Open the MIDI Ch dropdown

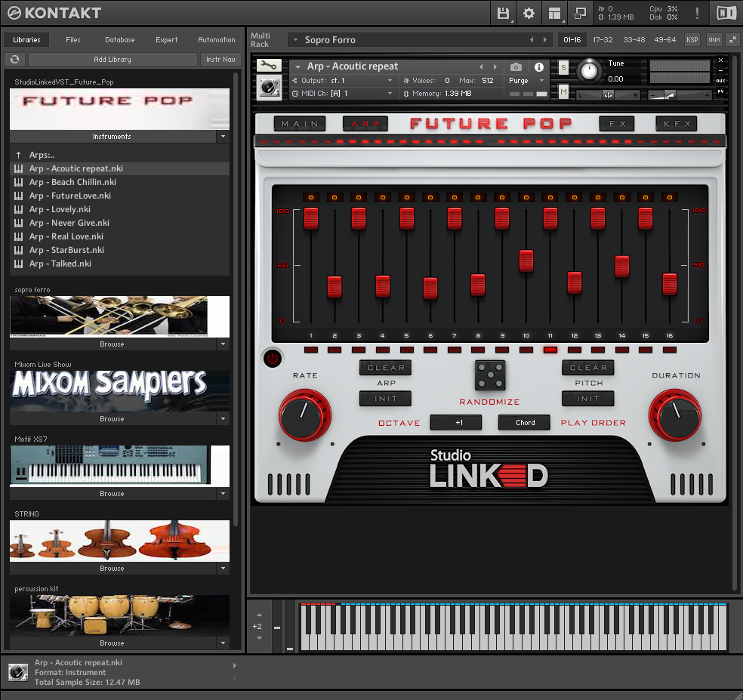click(343, 94)
